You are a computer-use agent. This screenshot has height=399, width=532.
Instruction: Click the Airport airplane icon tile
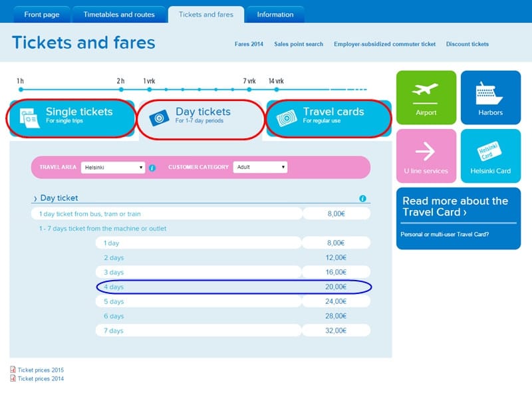tap(426, 97)
